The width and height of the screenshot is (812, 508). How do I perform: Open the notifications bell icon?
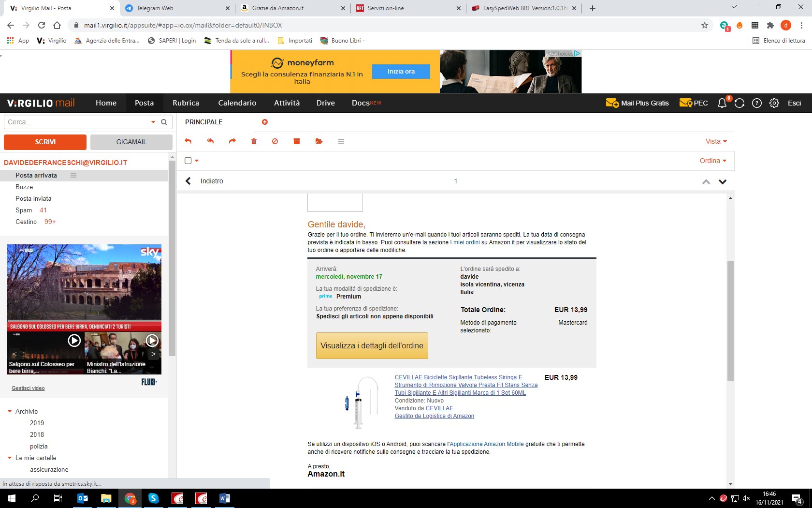(x=722, y=103)
